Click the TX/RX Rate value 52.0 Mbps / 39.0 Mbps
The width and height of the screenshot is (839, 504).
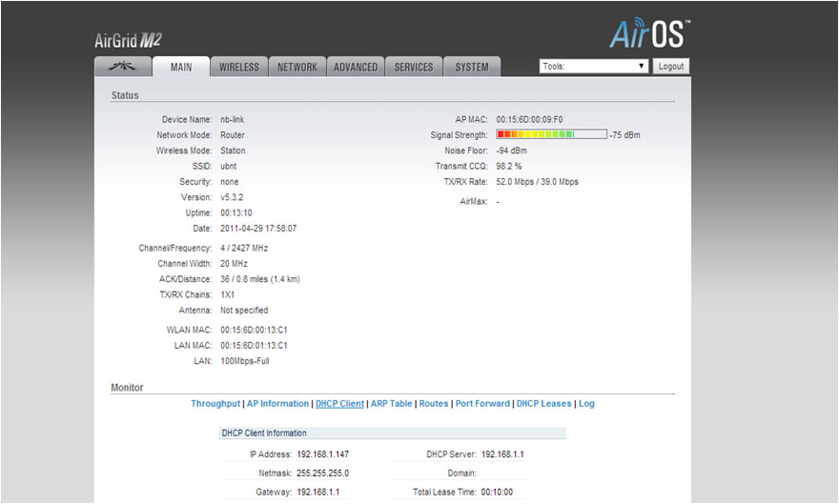537,182
